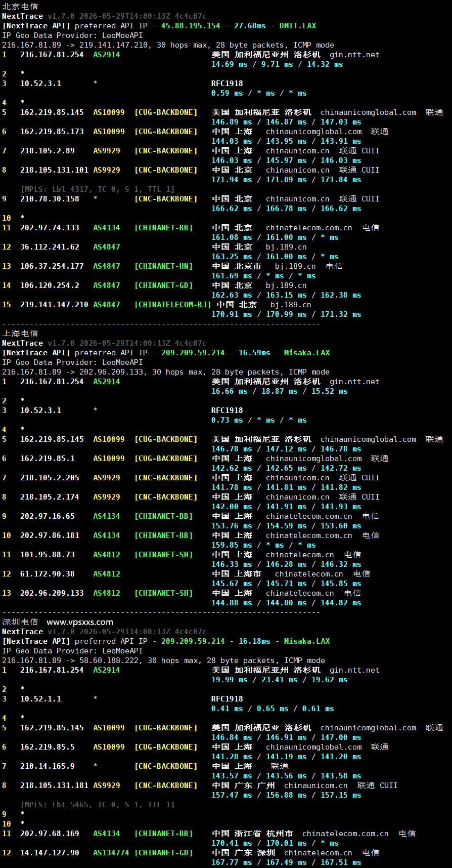The height and width of the screenshot is (868, 452).
Task: Select IP 162.219.85.173
Action: tap(52, 132)
